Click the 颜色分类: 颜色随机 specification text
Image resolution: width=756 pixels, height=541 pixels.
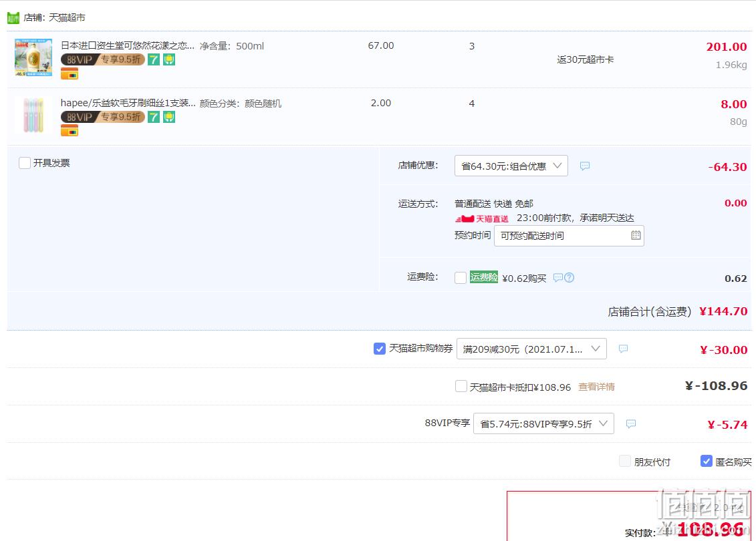241,104
